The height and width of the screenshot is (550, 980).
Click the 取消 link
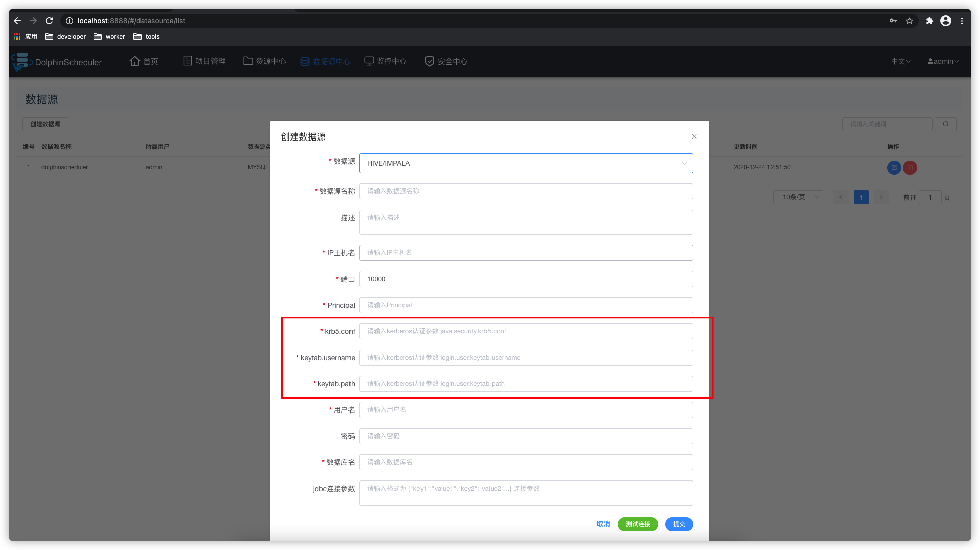[603, 524]
